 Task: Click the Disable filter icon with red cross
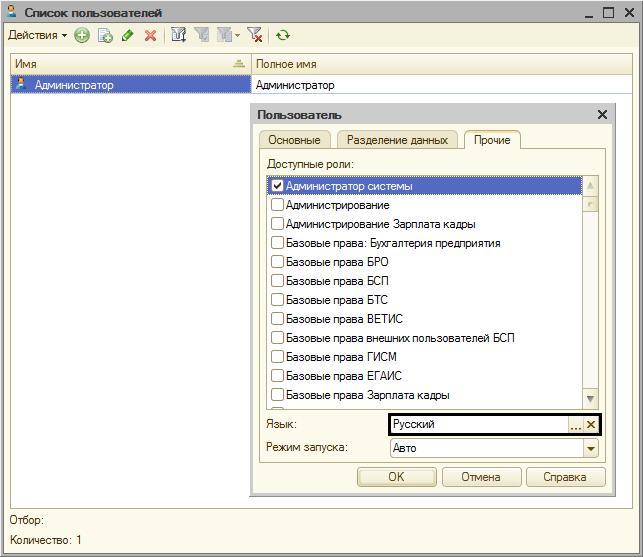click(x=255, y=35)
